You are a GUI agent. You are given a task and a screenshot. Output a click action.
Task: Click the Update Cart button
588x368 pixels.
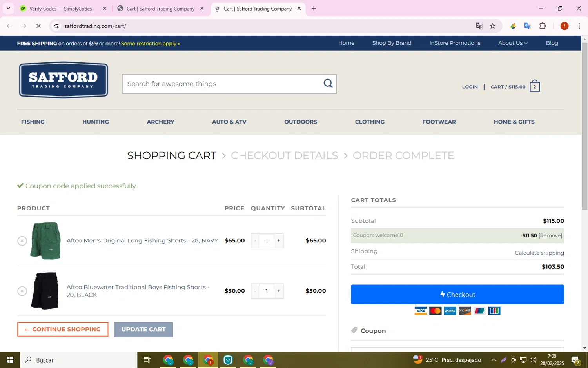[x=143, y=329]
